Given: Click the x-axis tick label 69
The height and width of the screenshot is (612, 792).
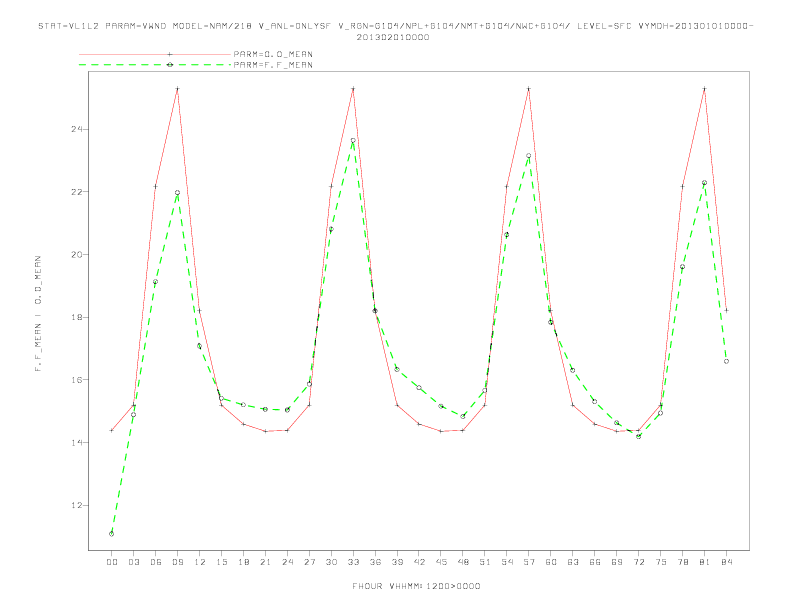Looking at the screenshot, I should click(617, 562).
